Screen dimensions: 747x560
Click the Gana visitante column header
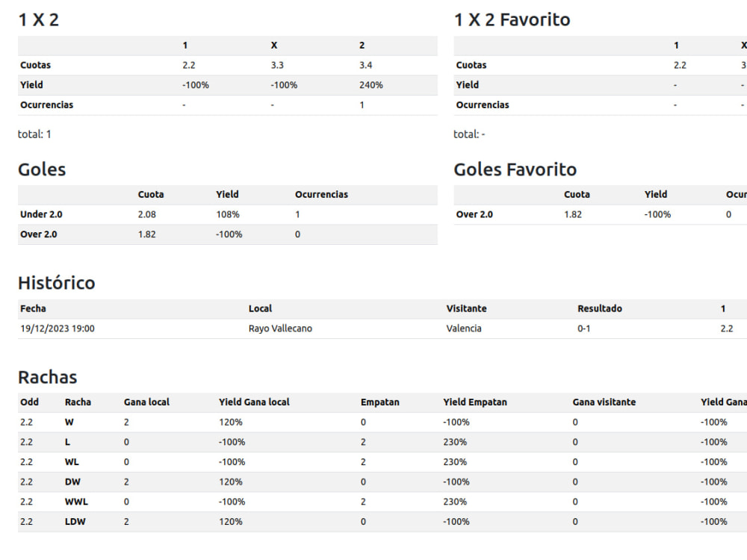coord(604,402)
